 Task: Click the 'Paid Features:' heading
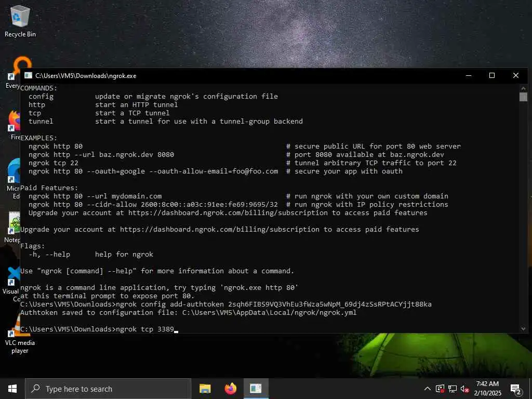pos(49,188)
